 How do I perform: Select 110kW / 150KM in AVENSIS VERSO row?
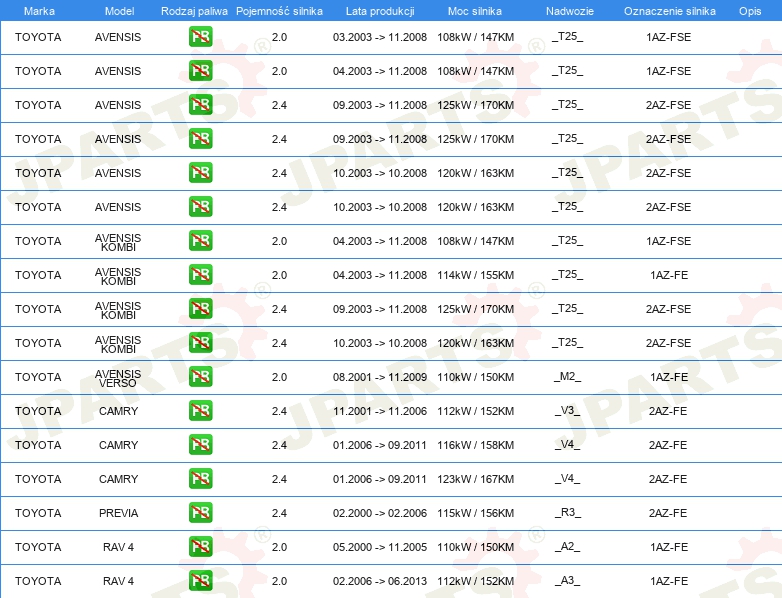pyautogui.click(x=475, y=377)
